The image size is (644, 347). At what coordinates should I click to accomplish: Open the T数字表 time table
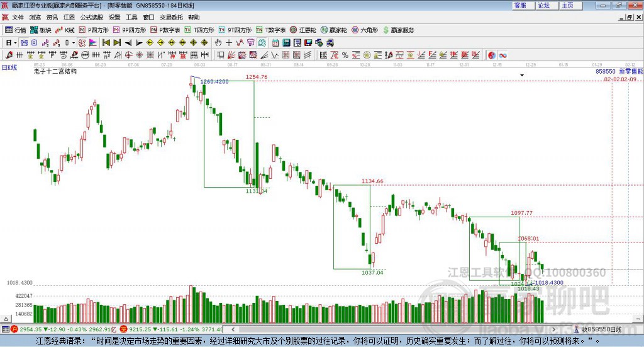270,30
